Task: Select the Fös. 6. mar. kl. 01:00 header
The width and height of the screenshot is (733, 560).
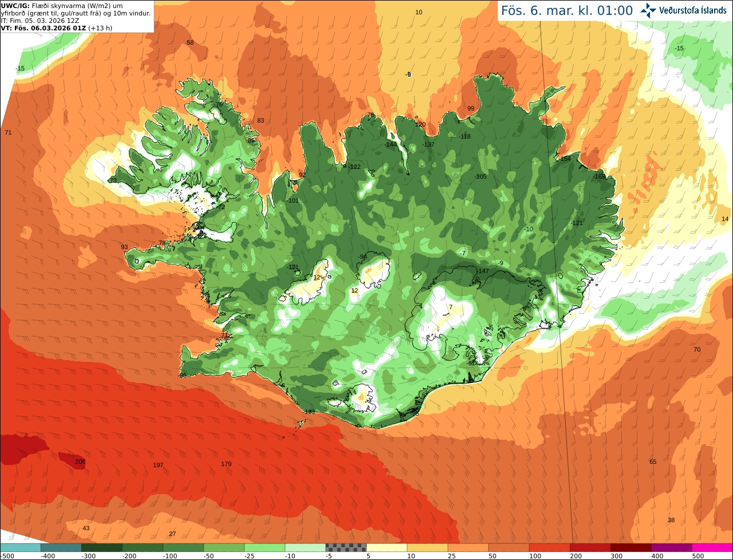Action: pos(567,10)
